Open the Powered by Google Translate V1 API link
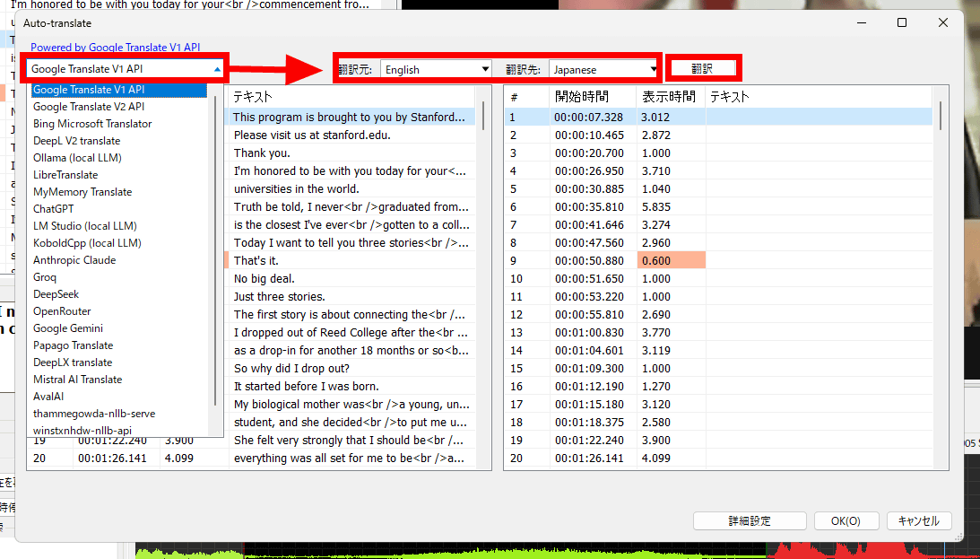The image size is (980, 559). pos(116,48)
